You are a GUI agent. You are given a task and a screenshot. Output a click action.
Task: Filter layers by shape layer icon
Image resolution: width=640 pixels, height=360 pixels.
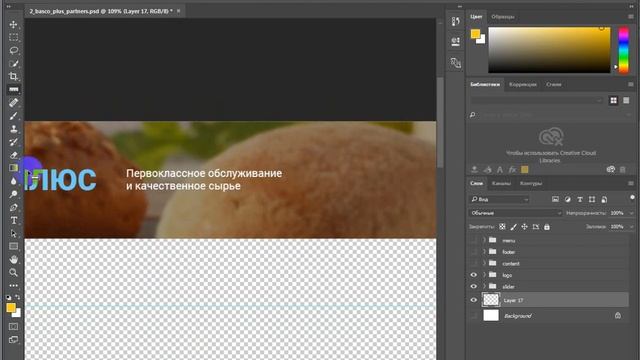tap(592, 199)
